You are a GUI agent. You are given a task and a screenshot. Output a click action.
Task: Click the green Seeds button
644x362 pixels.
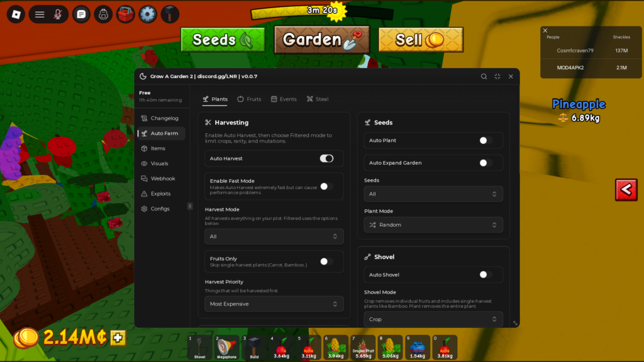223,40
